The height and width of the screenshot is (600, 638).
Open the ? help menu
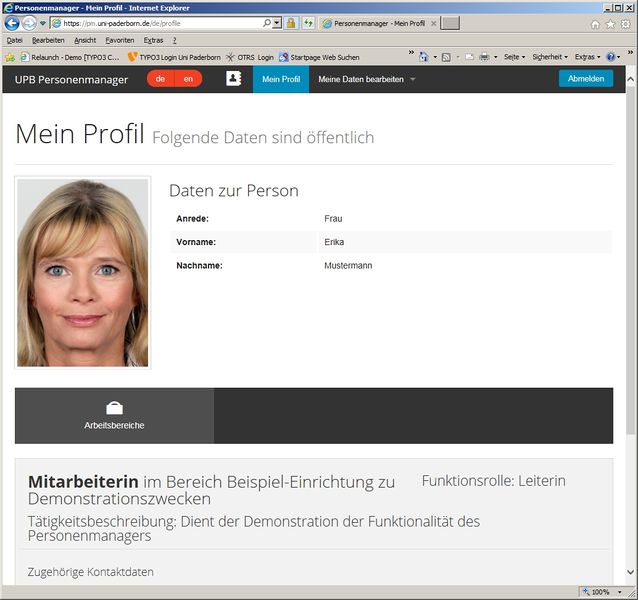175,40
